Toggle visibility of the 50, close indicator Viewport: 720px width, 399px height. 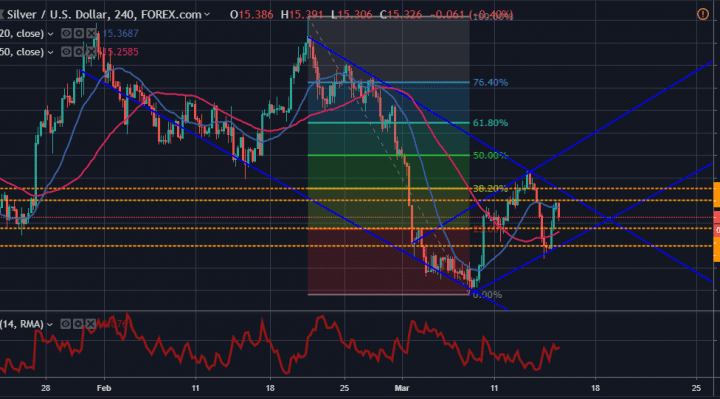[66, 52]
